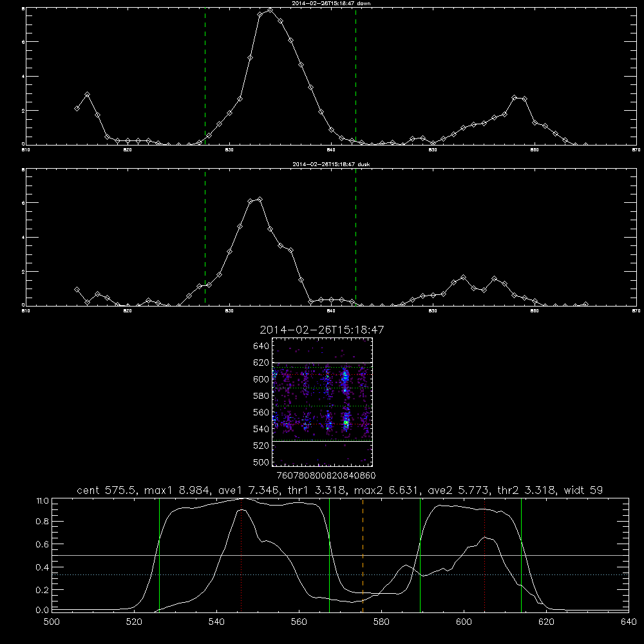Click the 840 label on dusk plot x-axis
644x644 pixels.
point(331,311)
